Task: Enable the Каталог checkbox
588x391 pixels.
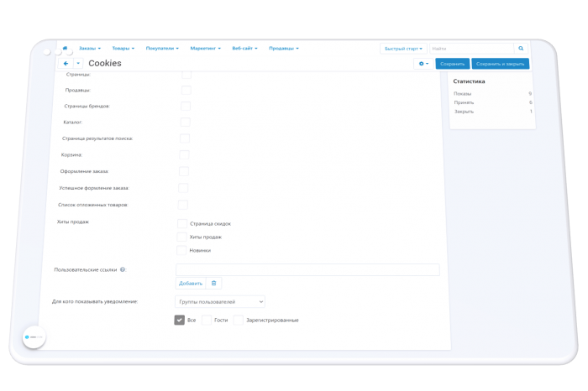Action: point(186,123)
